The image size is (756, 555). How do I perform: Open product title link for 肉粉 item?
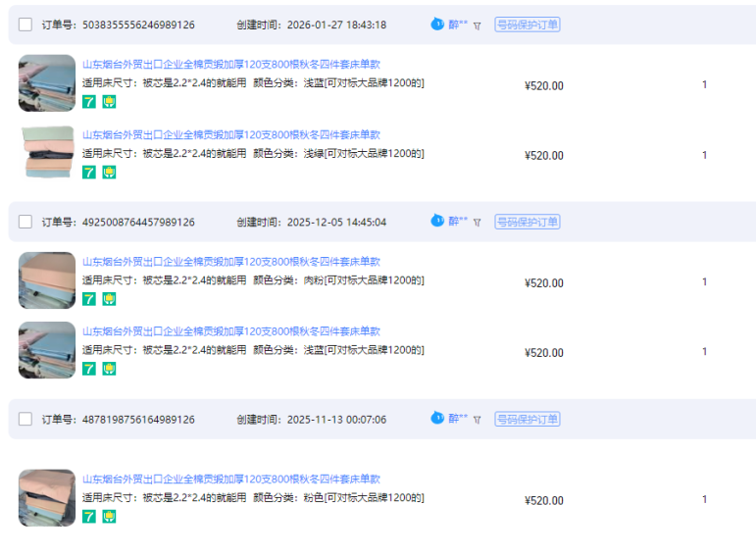tap(230, 262)
